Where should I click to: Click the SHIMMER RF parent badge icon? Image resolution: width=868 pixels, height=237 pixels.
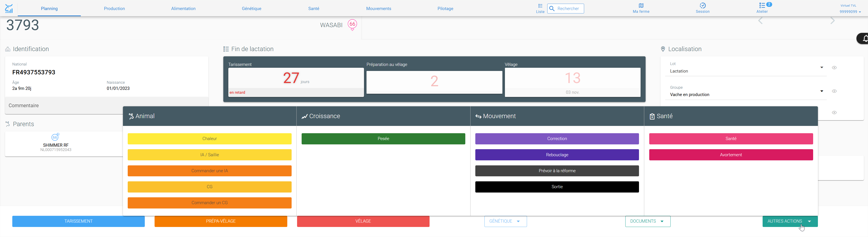55,137
